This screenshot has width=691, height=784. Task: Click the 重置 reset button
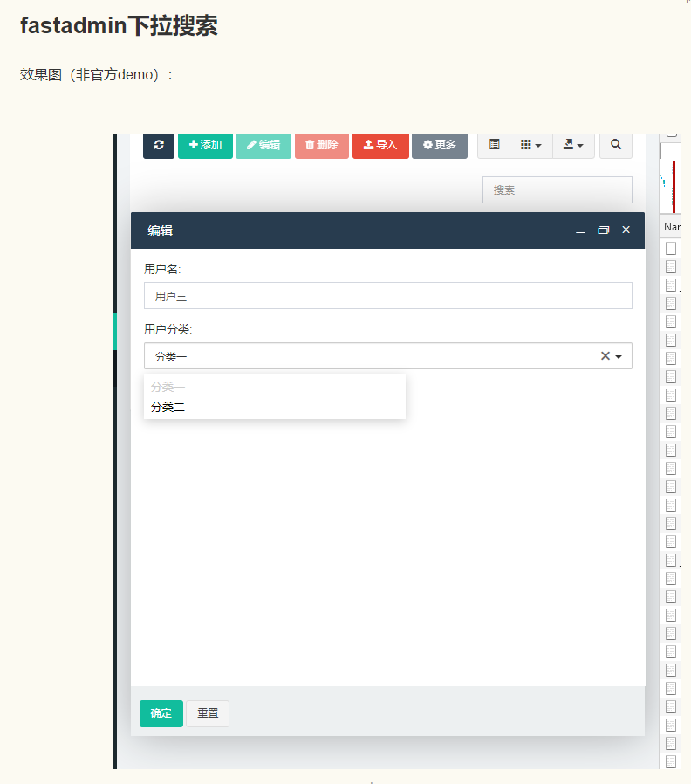(208, 713)
